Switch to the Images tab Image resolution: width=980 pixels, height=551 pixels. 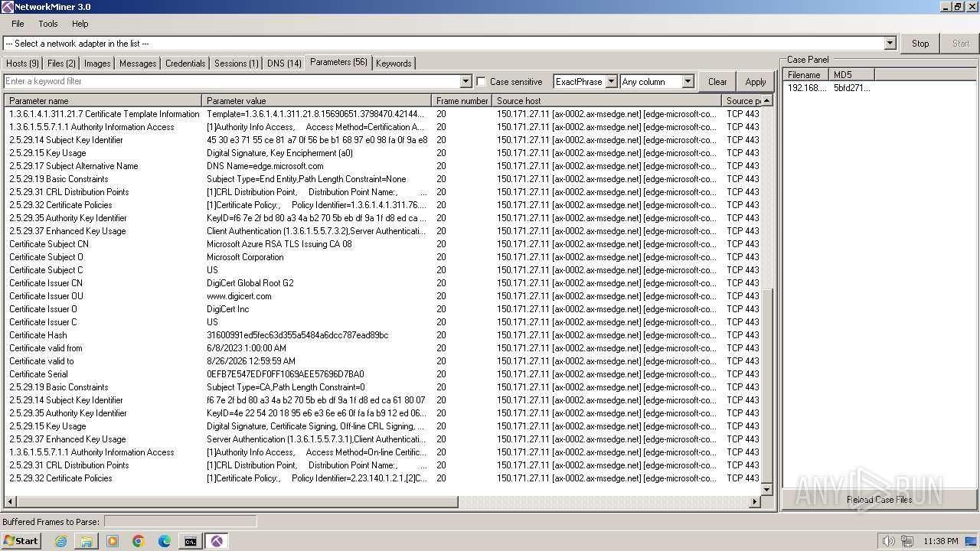97,64
